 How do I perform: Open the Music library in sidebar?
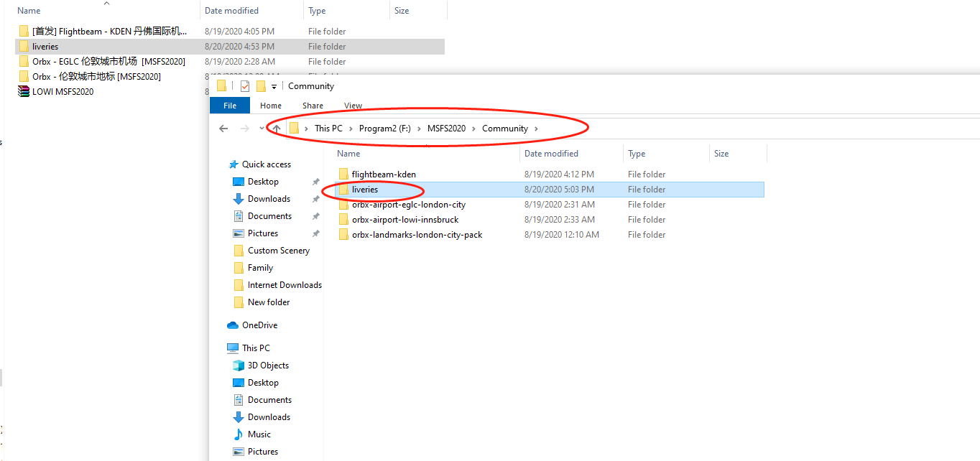259,434
